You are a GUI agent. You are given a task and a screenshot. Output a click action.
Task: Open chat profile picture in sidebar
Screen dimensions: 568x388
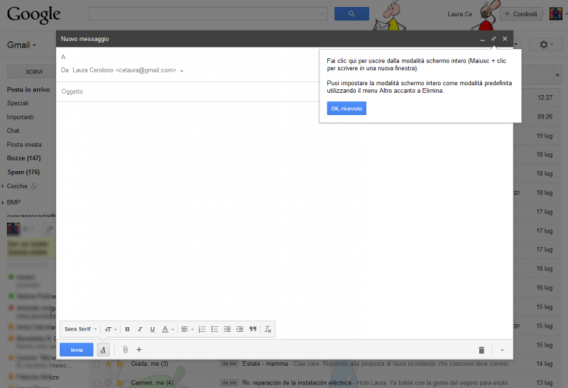[13, 229]
